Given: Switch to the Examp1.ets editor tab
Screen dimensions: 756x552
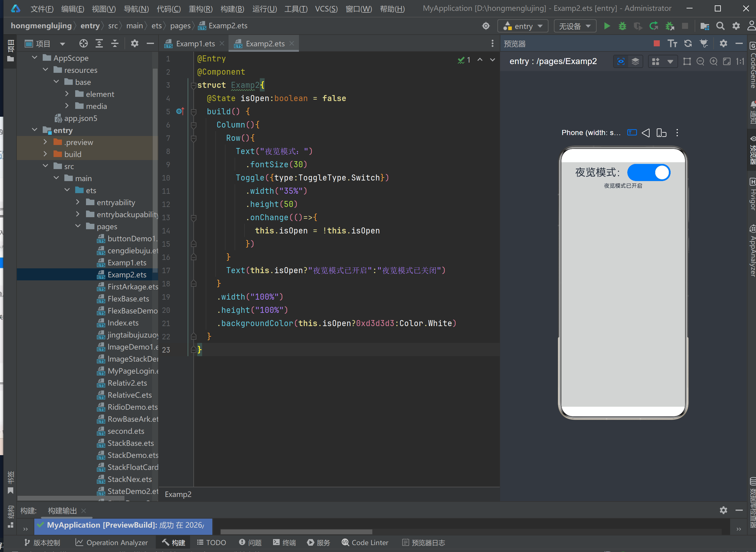Looking at the screenshot, I should point(195,44).
